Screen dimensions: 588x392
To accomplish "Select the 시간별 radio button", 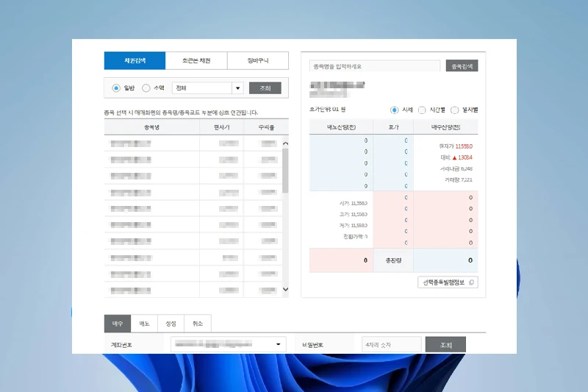I will [x=422, y=110].
